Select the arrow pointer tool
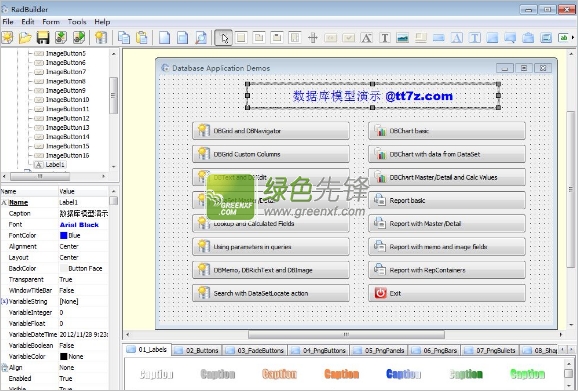This screenshot has width=578, height=391. [224, 38]
